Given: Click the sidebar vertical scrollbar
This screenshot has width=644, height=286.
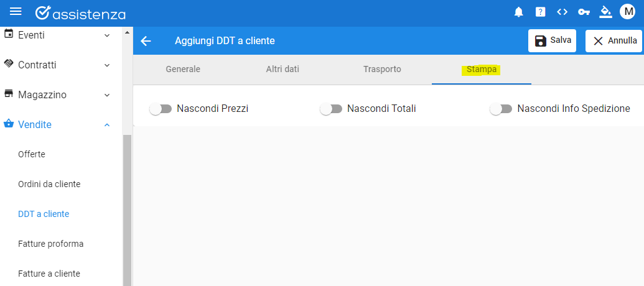Looking at the screenshot, I should point(127,210).
